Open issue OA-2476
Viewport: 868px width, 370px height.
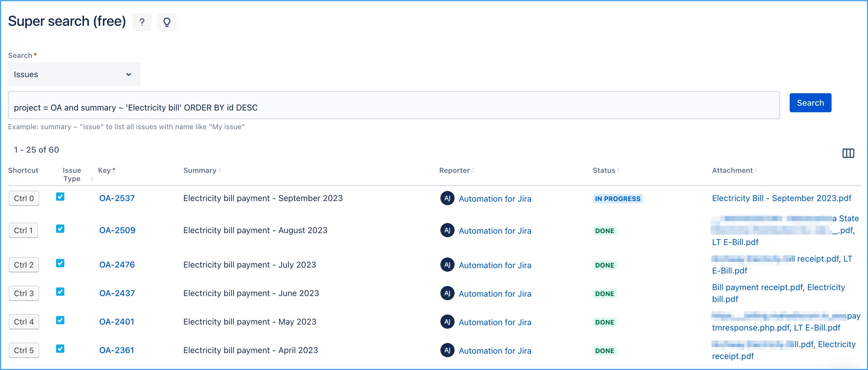coord(117,265)
